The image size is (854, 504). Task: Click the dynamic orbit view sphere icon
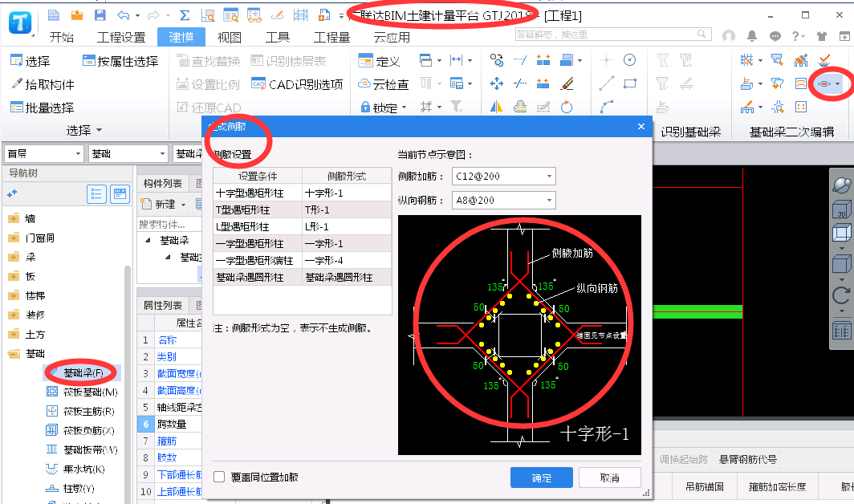click(x=841, y=184)
